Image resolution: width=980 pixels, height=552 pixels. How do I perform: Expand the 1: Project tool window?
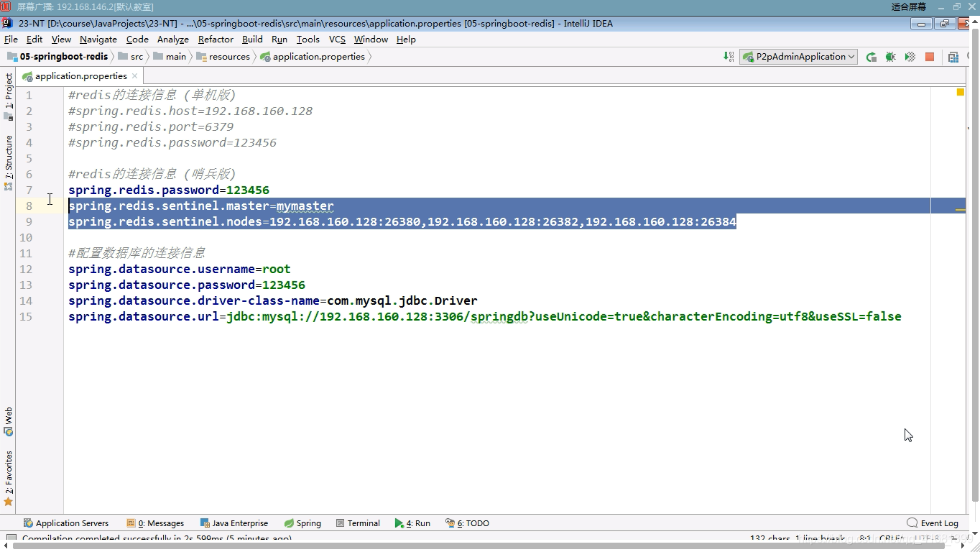(8, 96)
